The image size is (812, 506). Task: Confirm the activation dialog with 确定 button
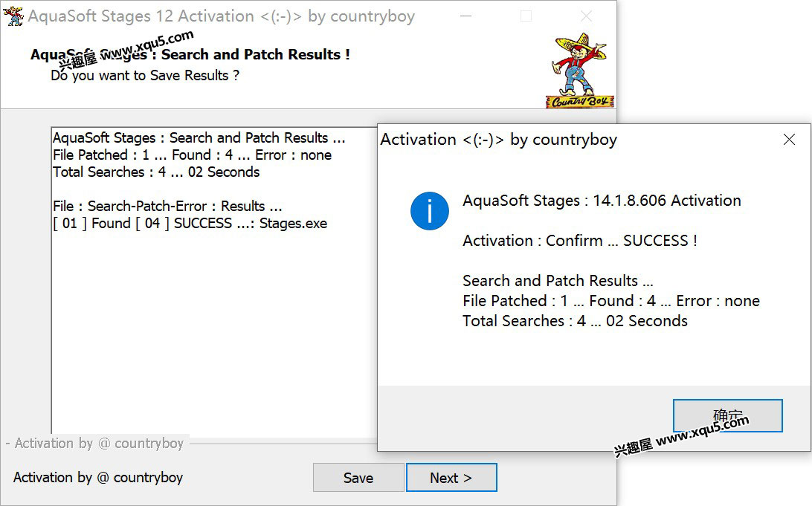[727, 415]
